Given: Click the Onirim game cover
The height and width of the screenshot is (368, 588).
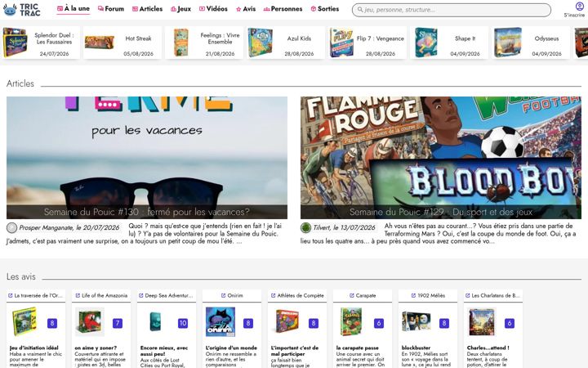Looking at the screenshot, I should coord(220,322).
